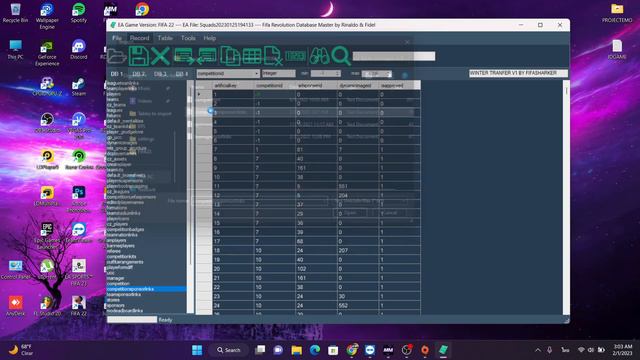Click row 18 artificialkey cell

click(x=233, y=250)
